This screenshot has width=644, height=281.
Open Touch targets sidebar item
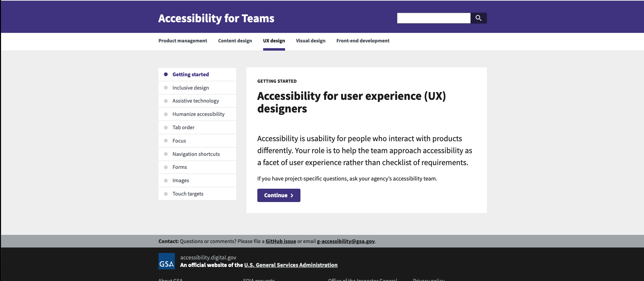click(x=197, y=194)
